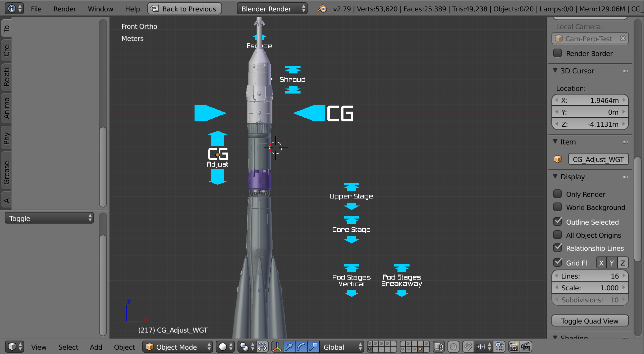
Task: Open the Grease Pencil side tab
Action: click(x=6, y=172)
